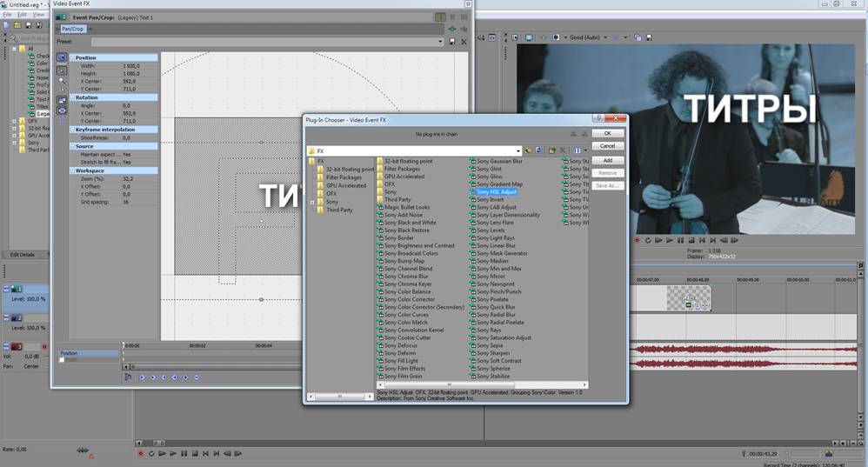Viewport: 868px width, 467px height.
Task: Toggle the Mask checkbox in Pan/Crop keyframe area
Action: point(62,360)
